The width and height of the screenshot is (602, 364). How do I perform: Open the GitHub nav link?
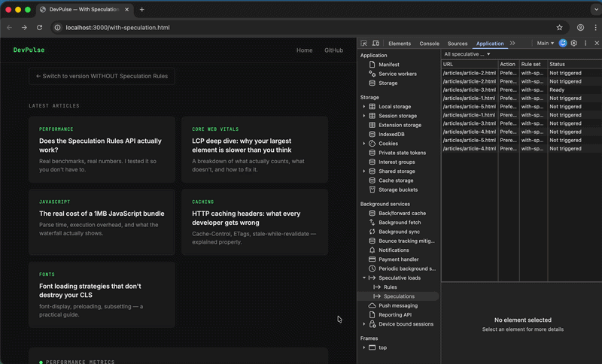click(x=333, y=50)
